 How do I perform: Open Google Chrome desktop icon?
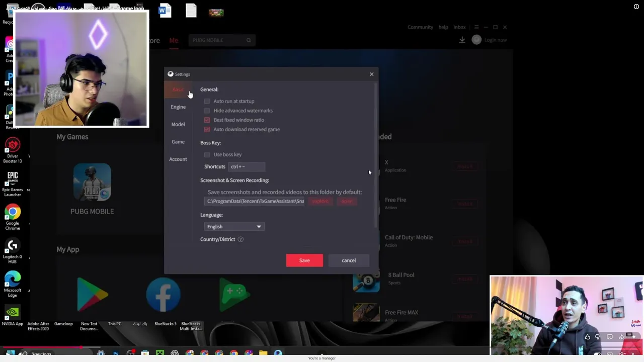click(x=13, y=217)
